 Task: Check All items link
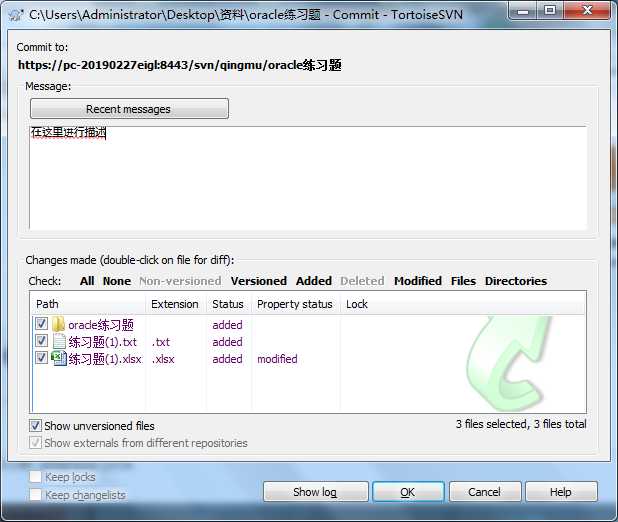pos(87,281)
